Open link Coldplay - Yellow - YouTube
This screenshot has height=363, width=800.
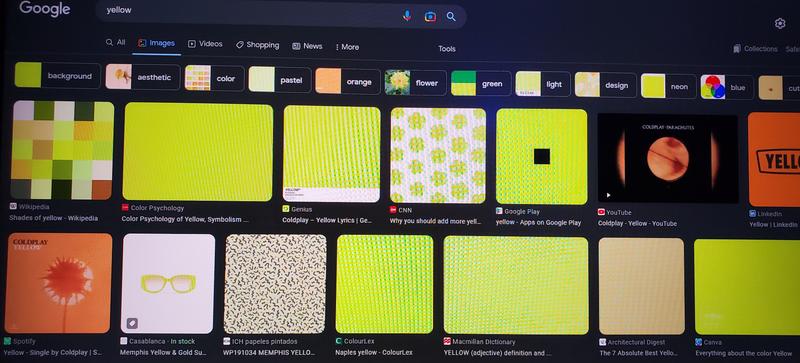637,224
